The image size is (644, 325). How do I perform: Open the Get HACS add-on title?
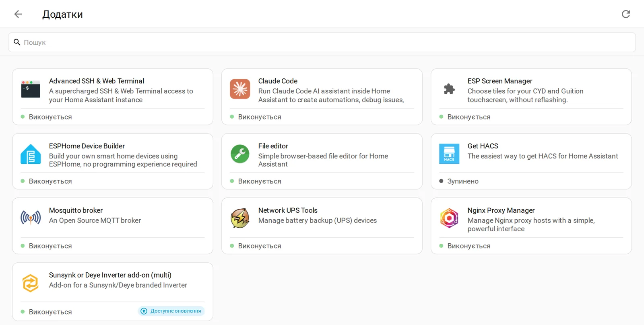(x=483, y=146)
